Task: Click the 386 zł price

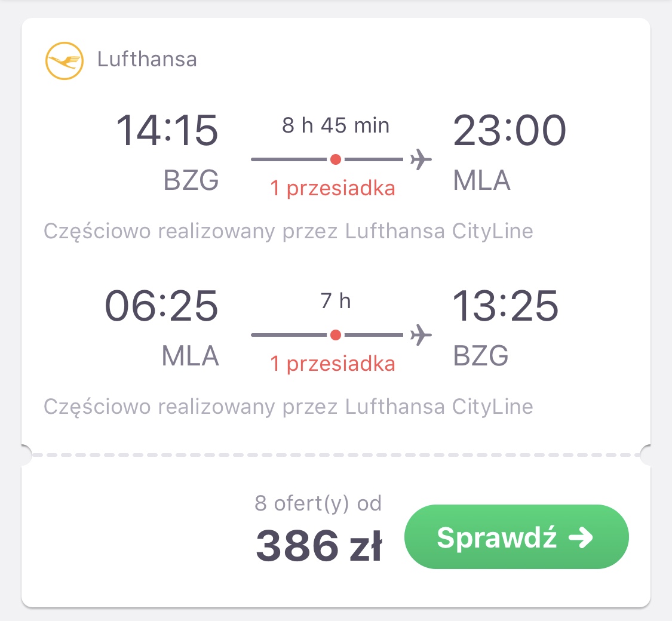Action: click(319, 546)
